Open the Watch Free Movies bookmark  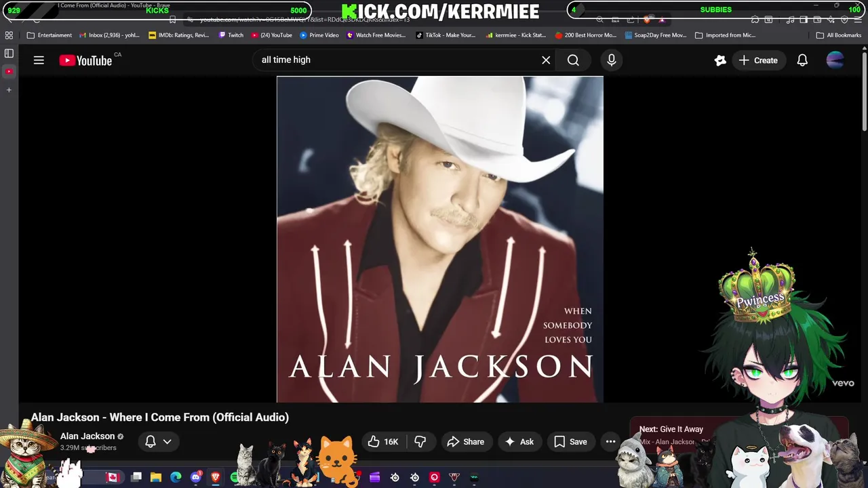[376, 35]
